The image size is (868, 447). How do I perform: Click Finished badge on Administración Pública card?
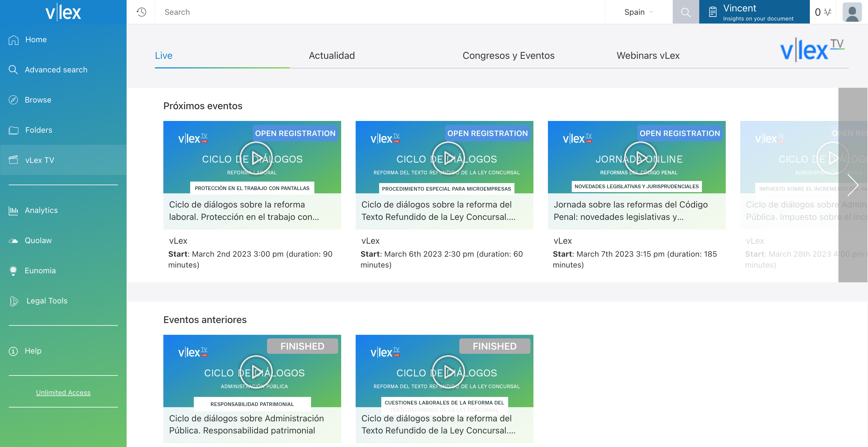[x=302, y=347]
